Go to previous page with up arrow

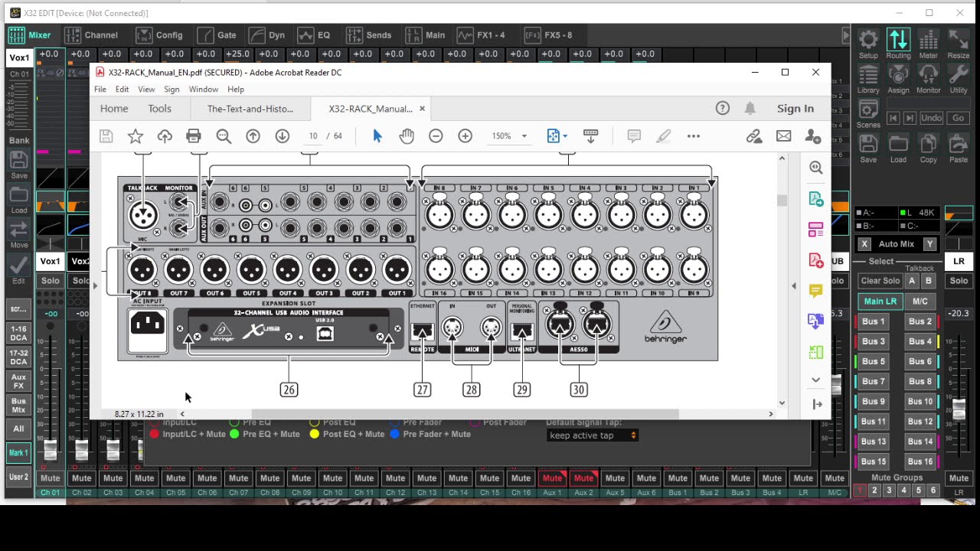click(x=253, y=136)
